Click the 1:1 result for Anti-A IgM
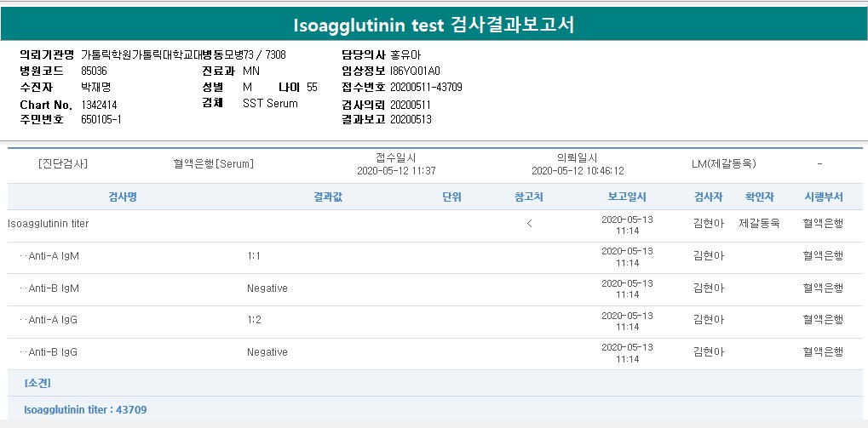 pos(253,256)
